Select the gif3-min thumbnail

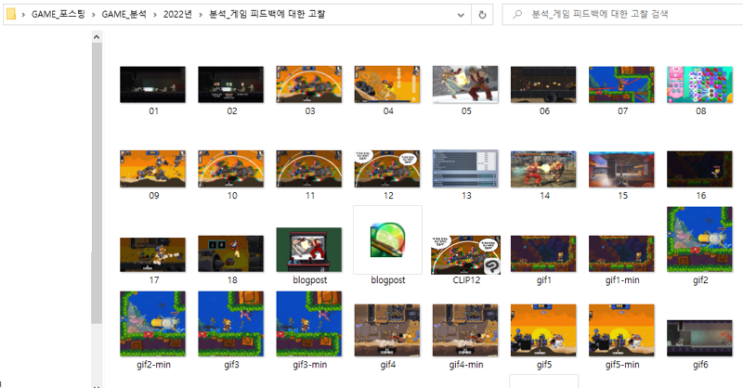coord(309,324)
